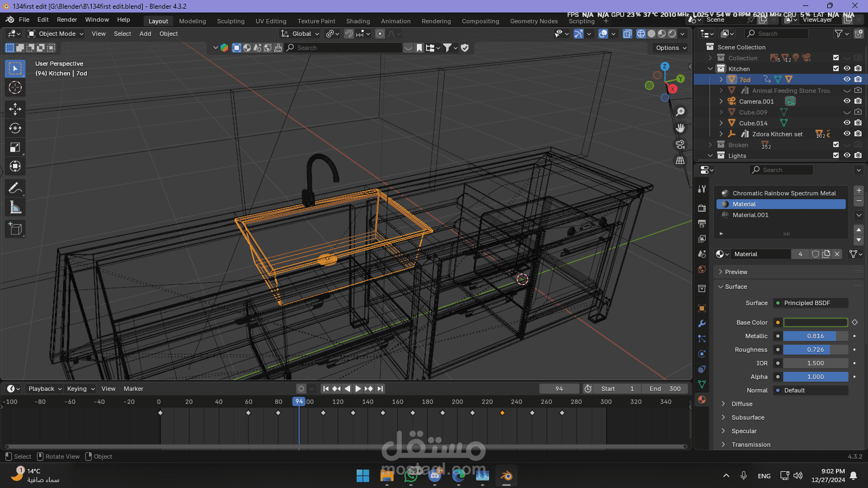Switch to the Shading workspace tab
This screenshot has height=488, width=868.
(x=358, y=21)
